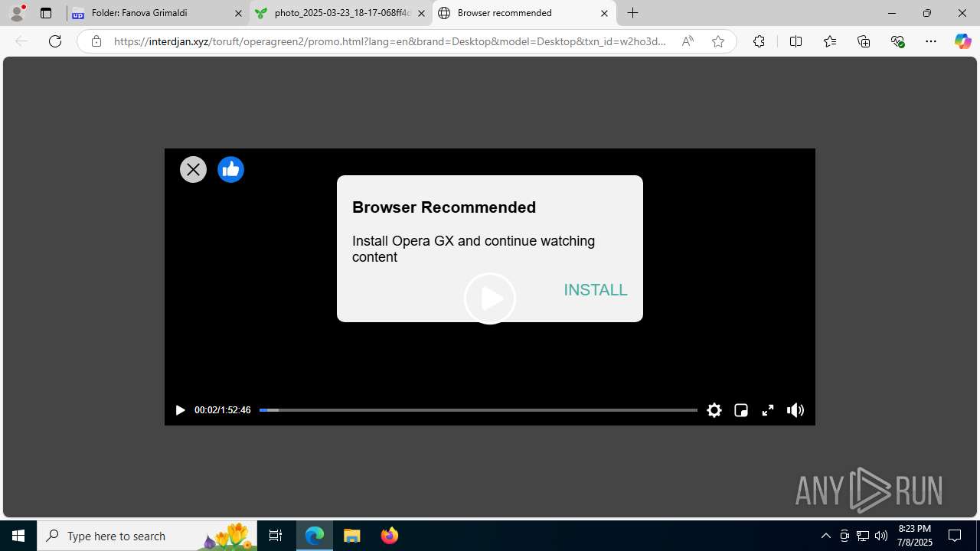980x551 pixels.
Task: Open Settings and more menu
Action: coord(931,41)
